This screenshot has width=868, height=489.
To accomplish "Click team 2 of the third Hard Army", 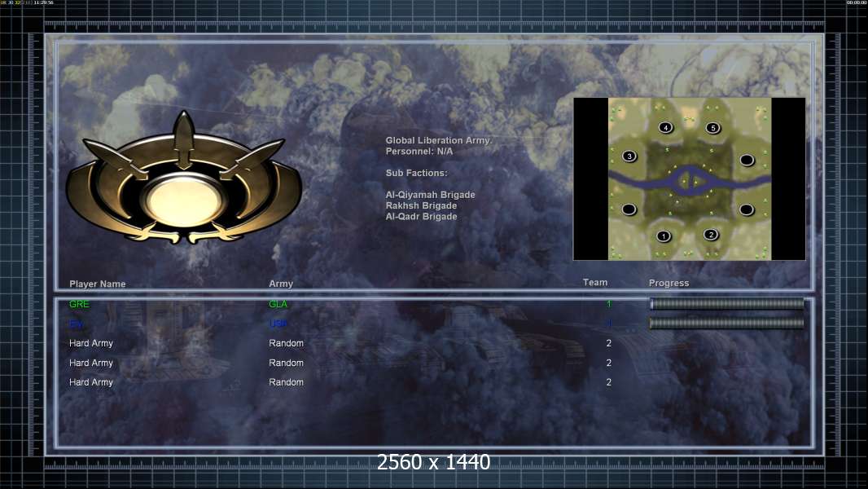I will 609,382.
